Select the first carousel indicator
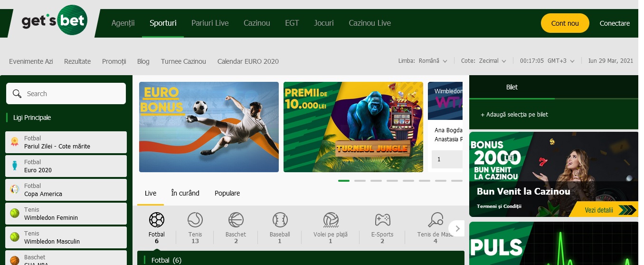The width and height of the screenshot is (644, 265). 344,181
